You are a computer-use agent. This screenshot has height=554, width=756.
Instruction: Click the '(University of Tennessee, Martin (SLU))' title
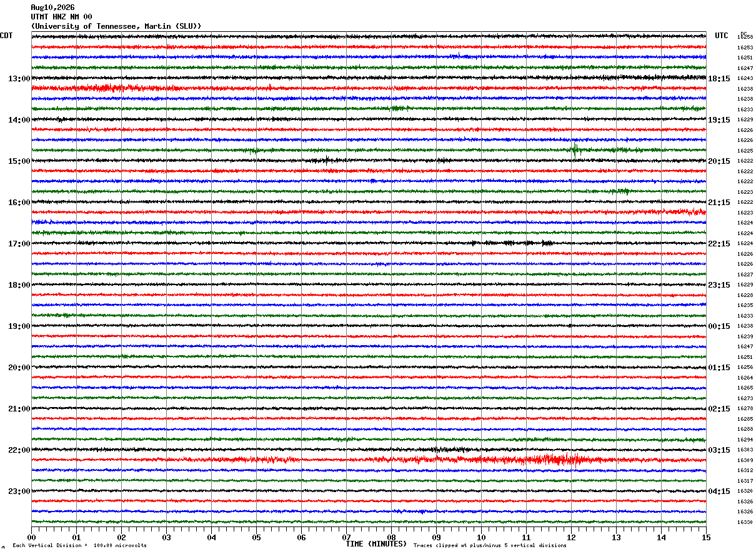point(116,26)
